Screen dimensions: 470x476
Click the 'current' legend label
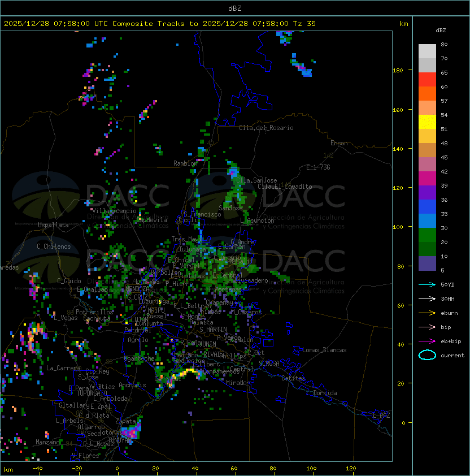coord(452,356)
